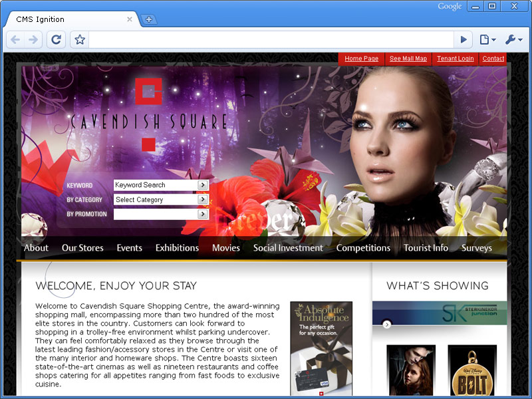Click the Welcome, Enjoy Your Stay heading
Screen dimensions: 532x399
116,286
